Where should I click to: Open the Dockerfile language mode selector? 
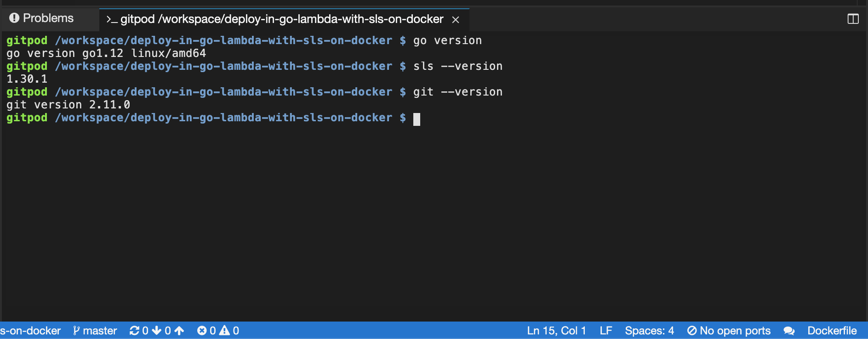833,330
